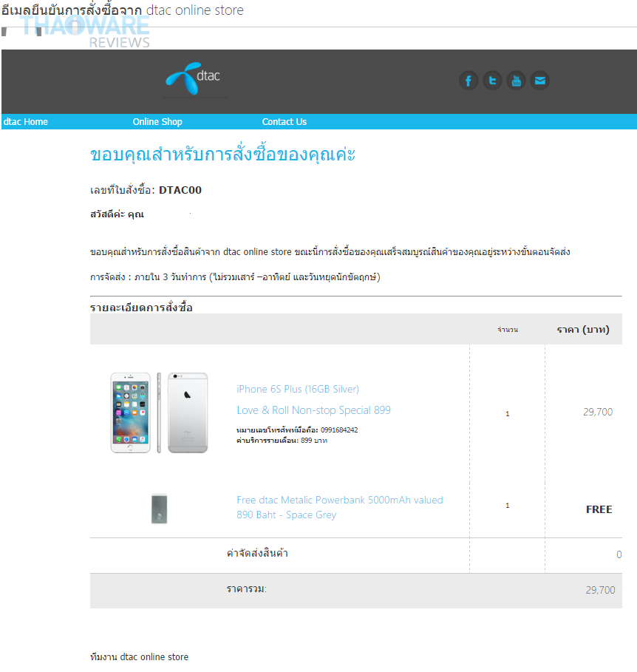This screenshot has height=672, width=637.
Task: Click the iPhone front view product image
Action: [x=131, y=413]
